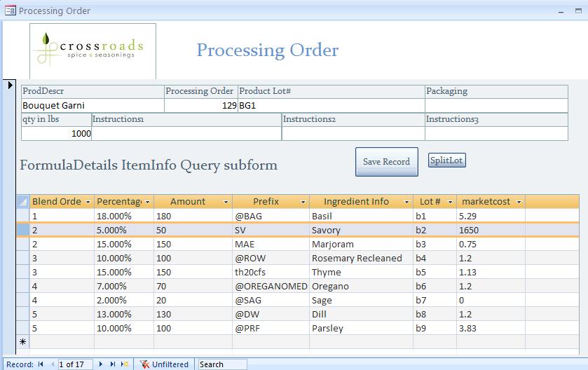Click the Packaging text field

point(496,105)
